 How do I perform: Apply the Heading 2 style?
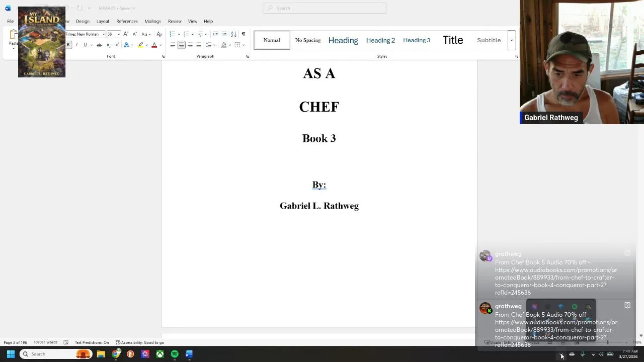380,40
